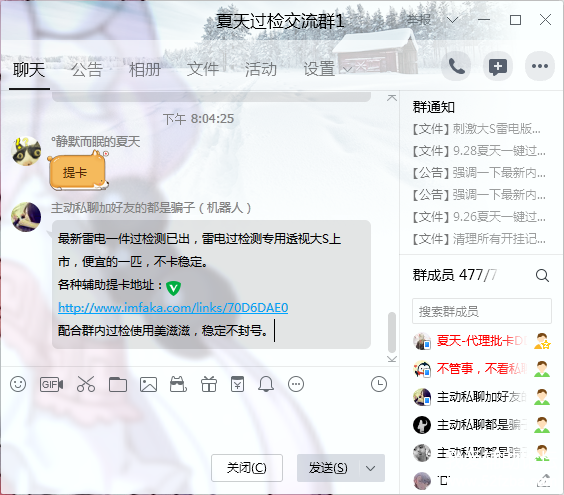Click the 群通知 heading
Screen dimensions: 564x495
[x=434, y=107]
